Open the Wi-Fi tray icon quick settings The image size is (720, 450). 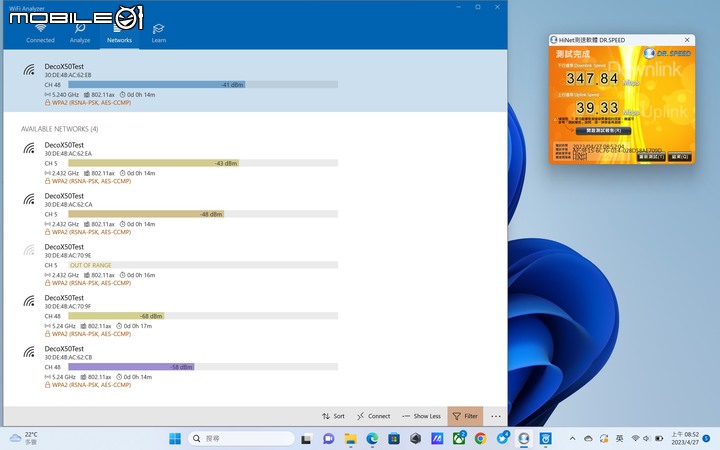[635, 439]
